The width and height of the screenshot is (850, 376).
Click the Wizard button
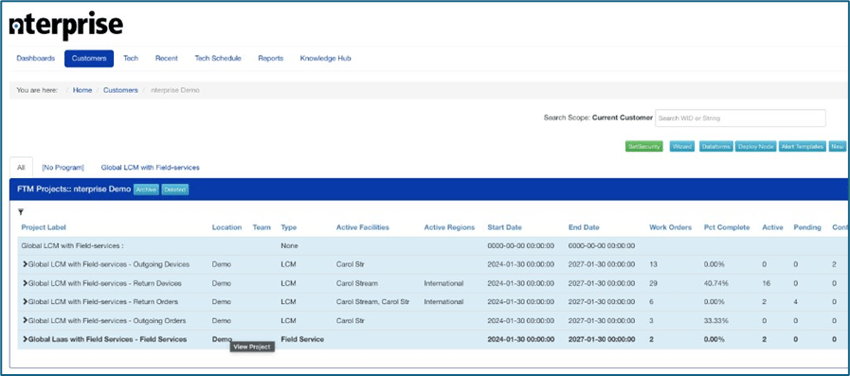tap(682, 146)
